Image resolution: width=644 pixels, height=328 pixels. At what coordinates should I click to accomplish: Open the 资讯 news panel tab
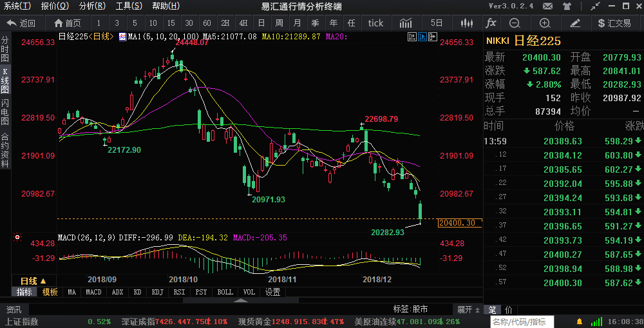pos(14,309)
